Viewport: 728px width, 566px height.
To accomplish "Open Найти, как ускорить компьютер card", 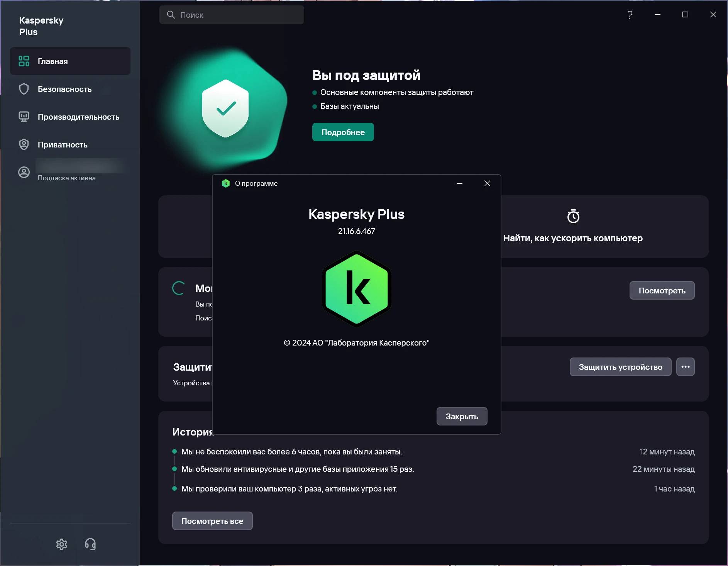I will click(x=573, y=238).
